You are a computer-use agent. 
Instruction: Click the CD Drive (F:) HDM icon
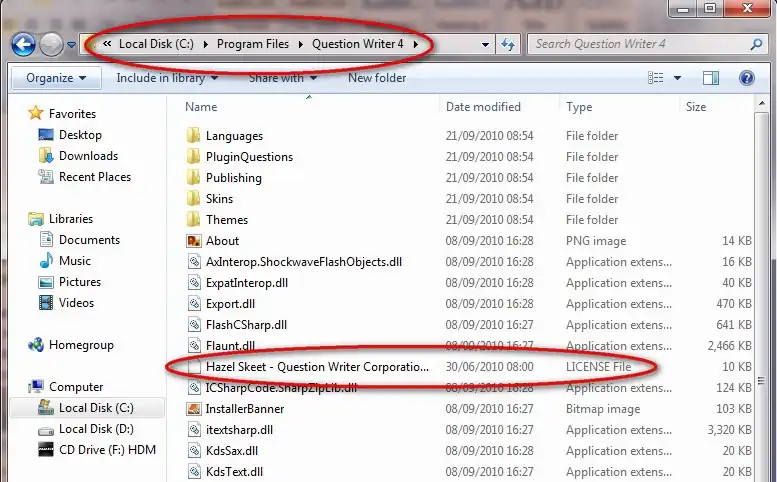click(45, 450)
